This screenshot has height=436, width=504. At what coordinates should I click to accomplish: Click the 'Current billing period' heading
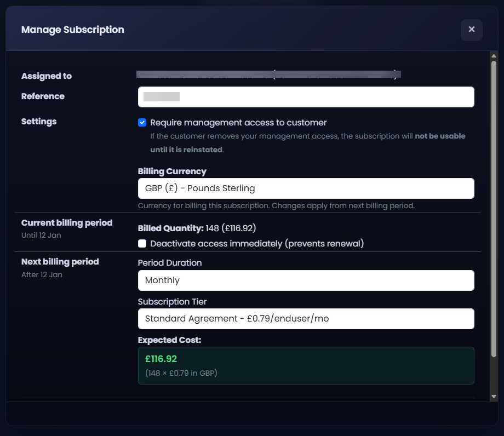point(67,223)
